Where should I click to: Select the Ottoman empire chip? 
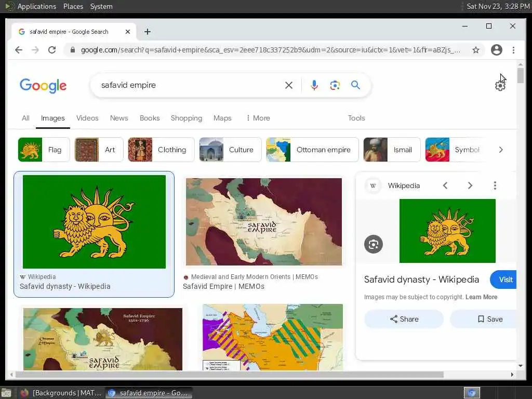pos(312,150)
